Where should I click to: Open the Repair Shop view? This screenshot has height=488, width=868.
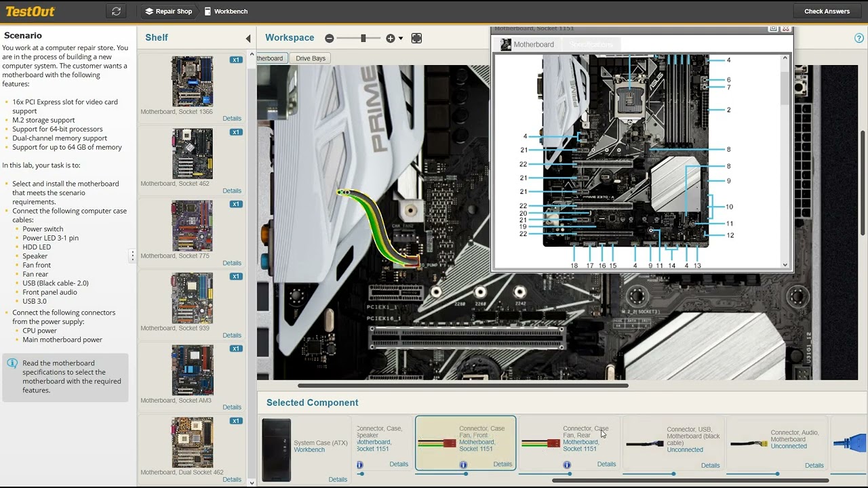[x=168, y=12]
